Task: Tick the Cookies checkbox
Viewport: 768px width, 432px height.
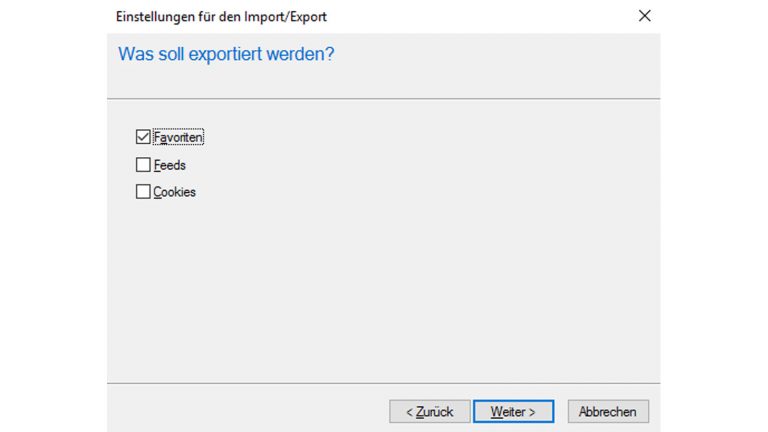Action: (x=142, y=192)
